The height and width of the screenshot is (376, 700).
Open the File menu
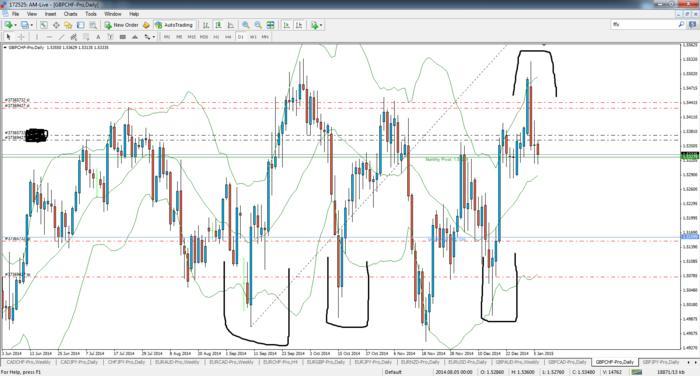15,14
